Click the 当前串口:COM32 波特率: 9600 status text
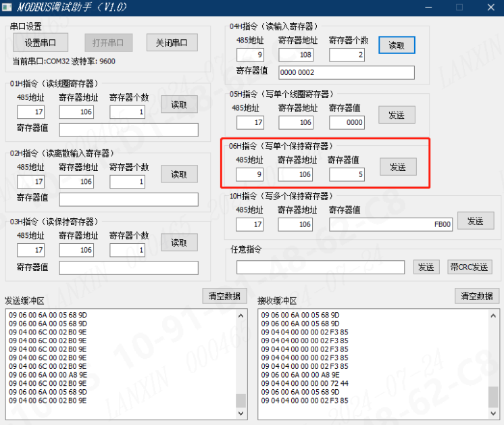504x425 pixels. [64, 61]
